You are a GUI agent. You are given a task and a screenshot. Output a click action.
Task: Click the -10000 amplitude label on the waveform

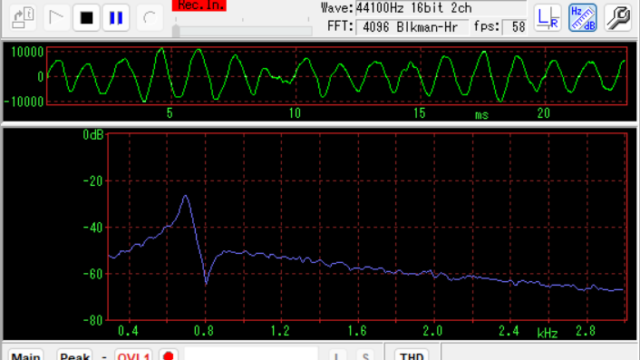(24, 101)
